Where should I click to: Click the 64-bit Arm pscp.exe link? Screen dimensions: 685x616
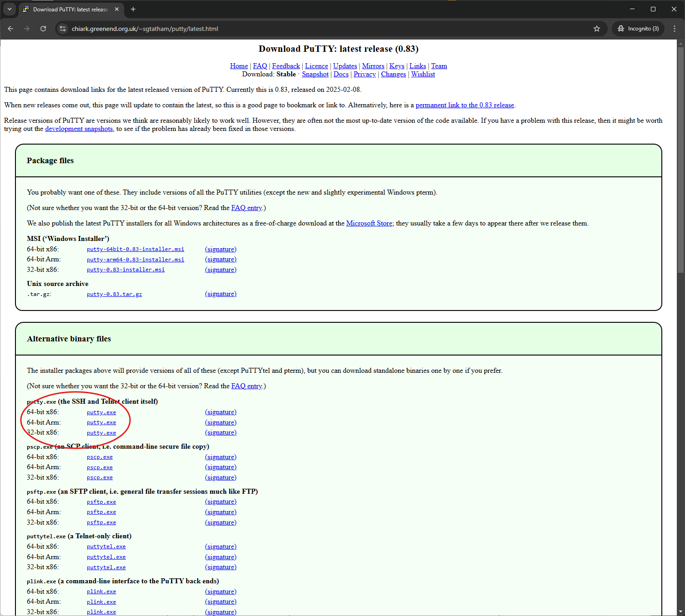coord(100,467)
